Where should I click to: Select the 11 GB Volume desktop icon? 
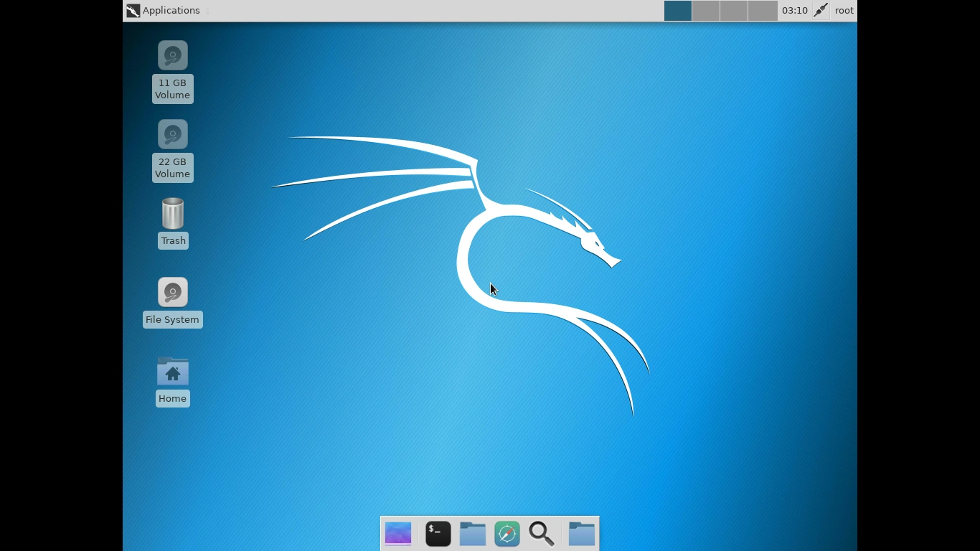[173, 56]
